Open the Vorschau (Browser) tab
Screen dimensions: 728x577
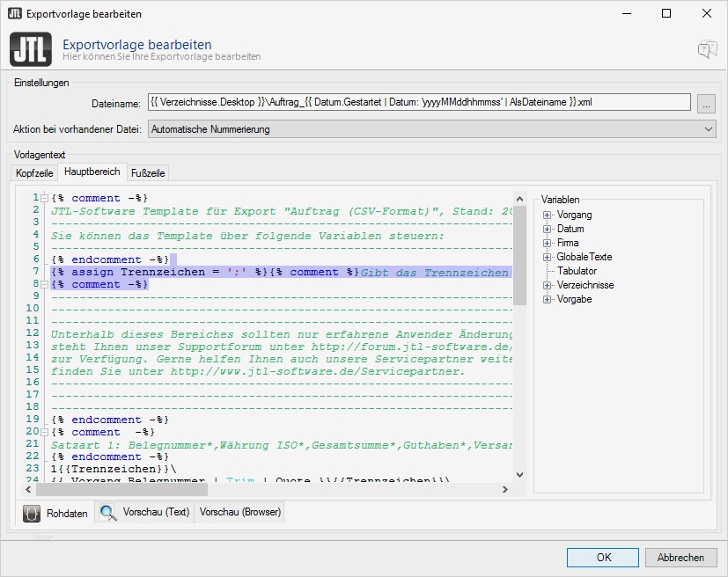click(239, 512)
